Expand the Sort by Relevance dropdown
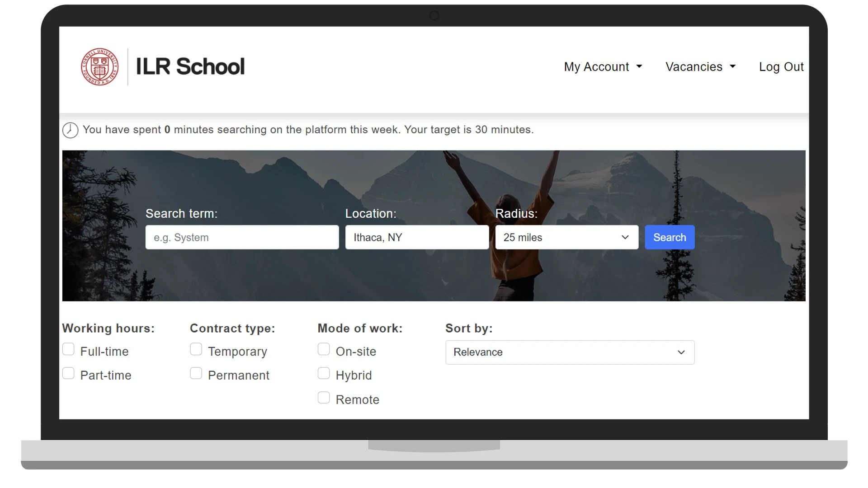The image size is (868, 488). pyautogui.click(x=570, y=352)
